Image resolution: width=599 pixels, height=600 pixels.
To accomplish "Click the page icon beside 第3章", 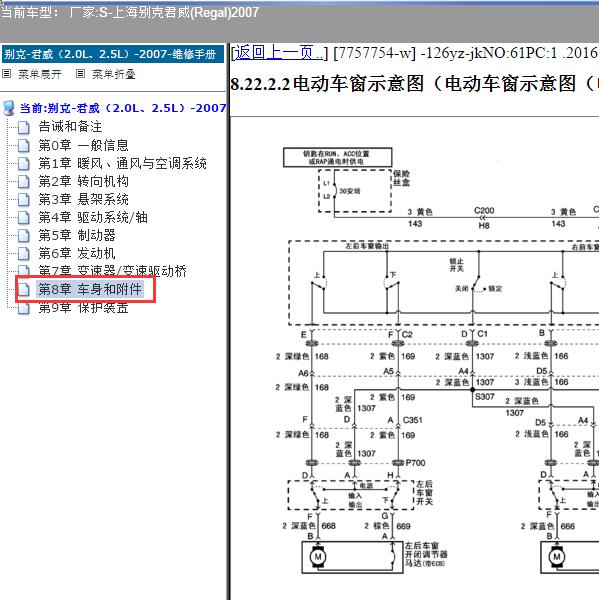I will [24, 200].
